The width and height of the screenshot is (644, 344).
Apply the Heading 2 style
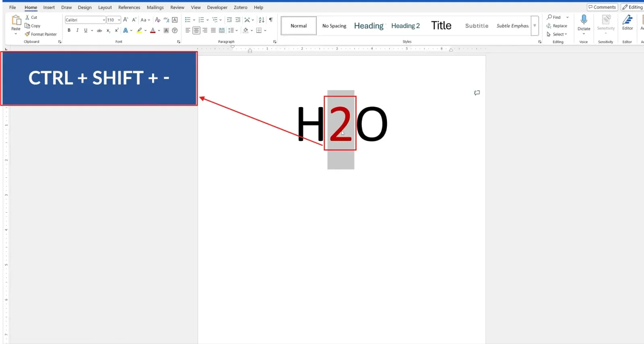click(x=405, y=26)
